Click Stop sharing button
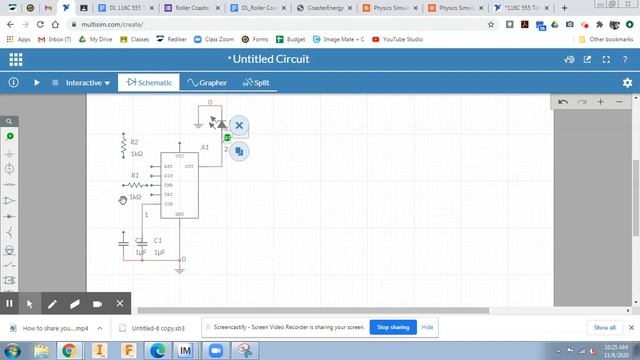The image size is (640, 360). coord(393,327)
